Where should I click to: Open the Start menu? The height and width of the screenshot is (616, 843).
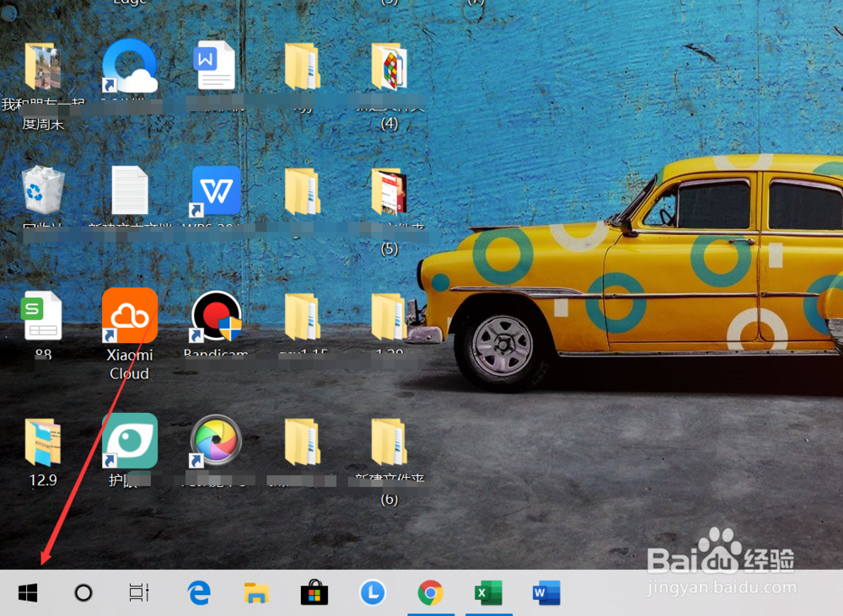pyautogui.click(x=28, y=592)
